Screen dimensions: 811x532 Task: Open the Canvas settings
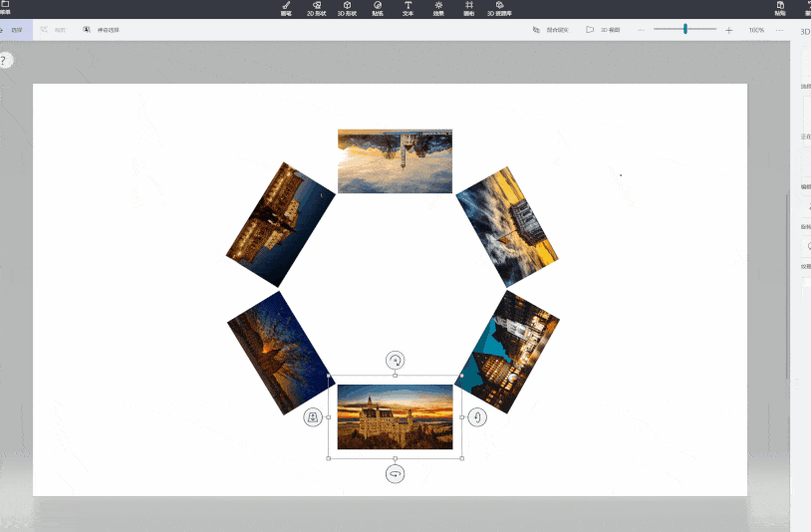[x=469, y=8]
